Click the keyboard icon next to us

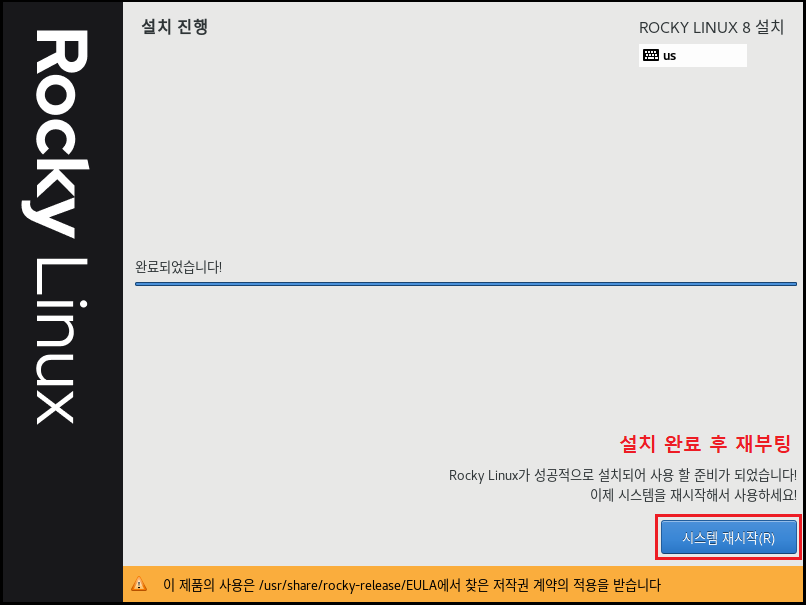pos(651,55)
